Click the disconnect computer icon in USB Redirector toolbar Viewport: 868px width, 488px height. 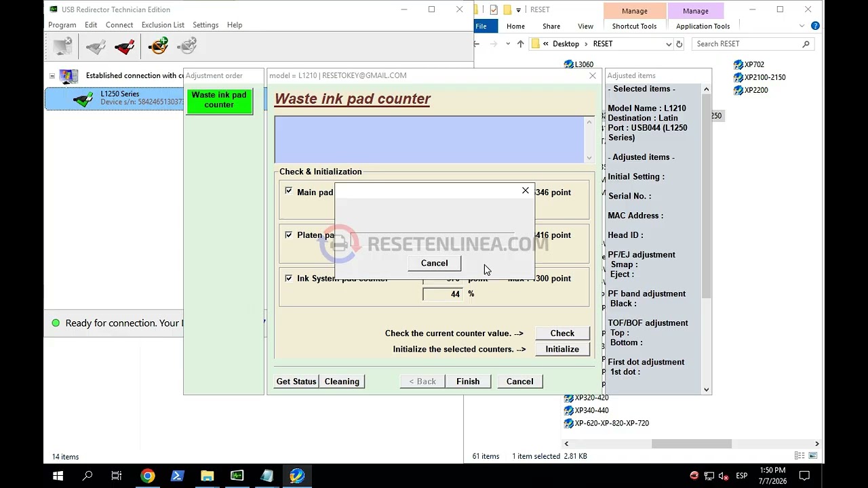(62, 46)
